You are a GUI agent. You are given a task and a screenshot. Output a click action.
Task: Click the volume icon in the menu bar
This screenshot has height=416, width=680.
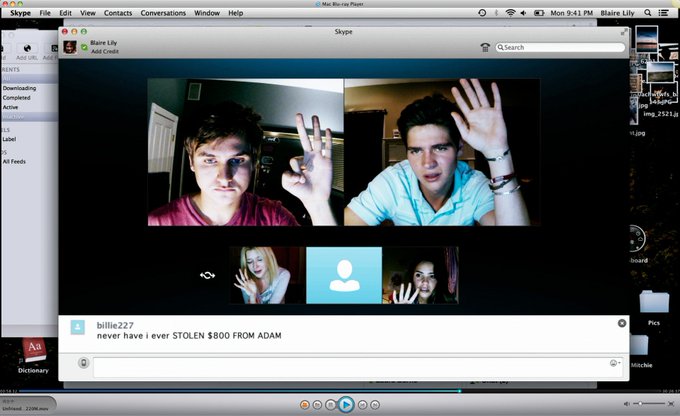523,13
